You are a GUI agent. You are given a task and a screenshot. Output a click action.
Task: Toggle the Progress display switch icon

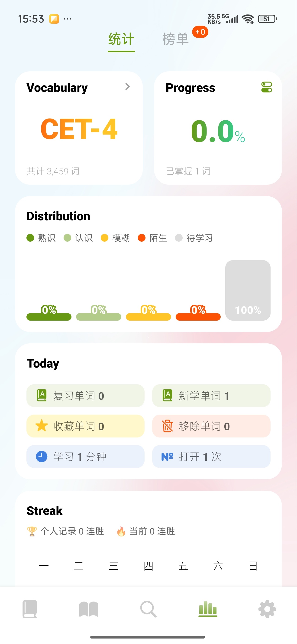tap(267, 87)
